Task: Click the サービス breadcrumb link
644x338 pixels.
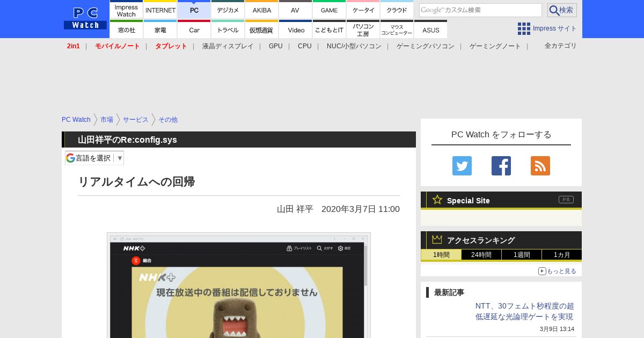Action: pos(136,120)
